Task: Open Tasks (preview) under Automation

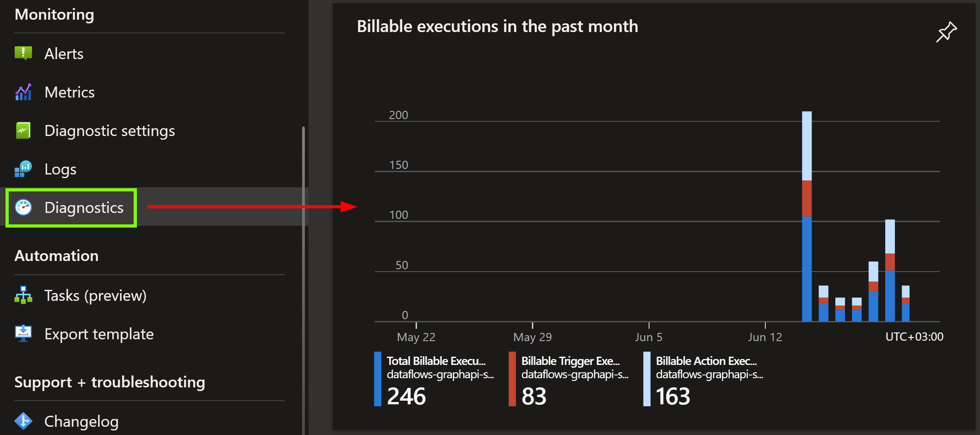Action: [x=95, y=296]
